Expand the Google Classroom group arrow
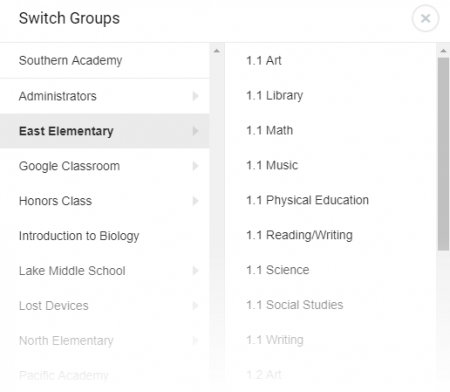This screenshot has width=450, height=392. 196,166
